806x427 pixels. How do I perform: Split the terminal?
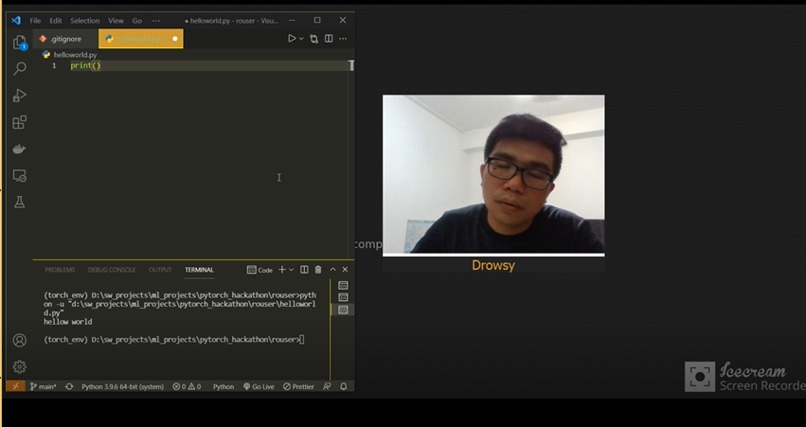click(x=304, y=270)
